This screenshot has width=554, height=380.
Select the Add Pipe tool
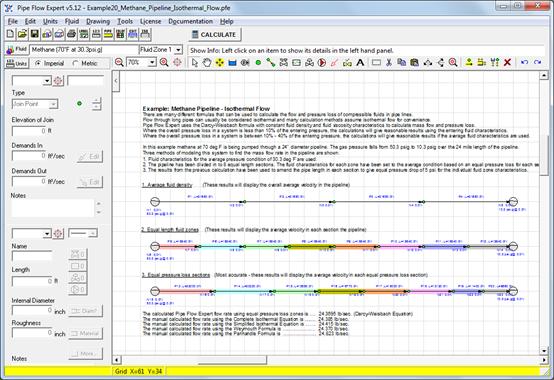[271, 63]
